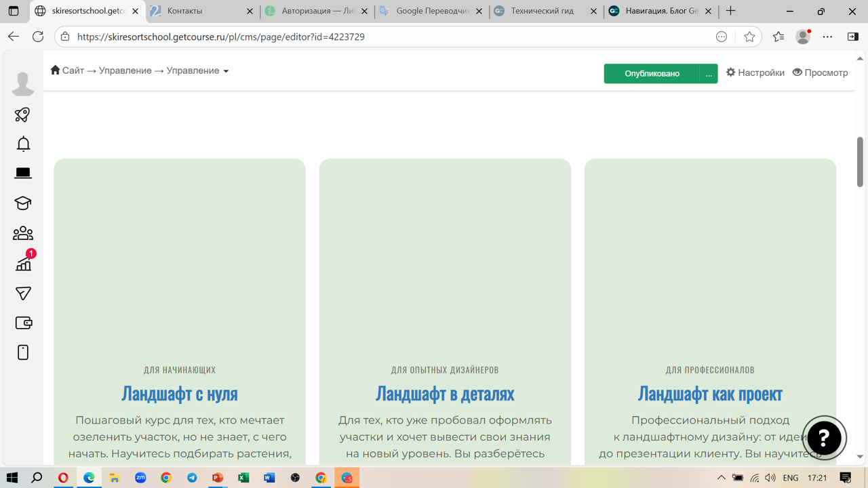Click the Опубликовано button
Image resolution: width=868 pixels, height=488 pixels.
click(x=651, y=74)
